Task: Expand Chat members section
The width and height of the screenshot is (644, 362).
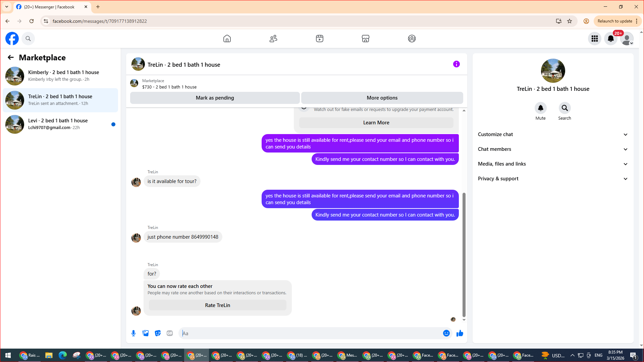Action: (553, 149)
